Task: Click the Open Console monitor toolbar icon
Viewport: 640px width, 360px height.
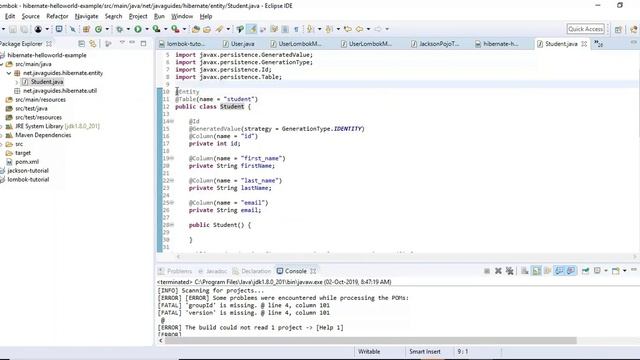Action: coord(59,29)
